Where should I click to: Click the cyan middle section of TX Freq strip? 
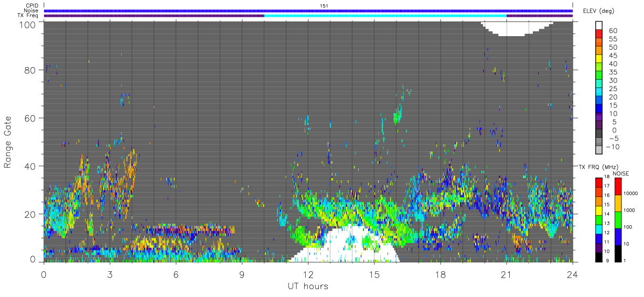(385, 16)
